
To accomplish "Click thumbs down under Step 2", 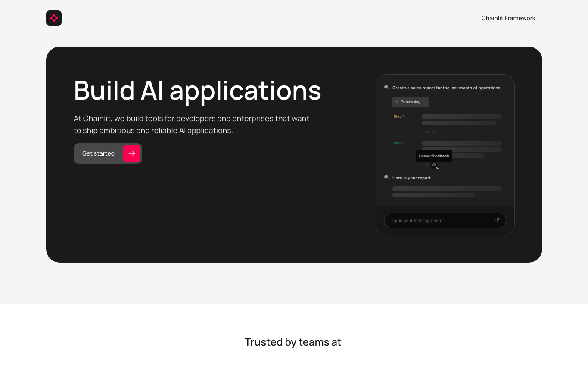I will 434,165.
